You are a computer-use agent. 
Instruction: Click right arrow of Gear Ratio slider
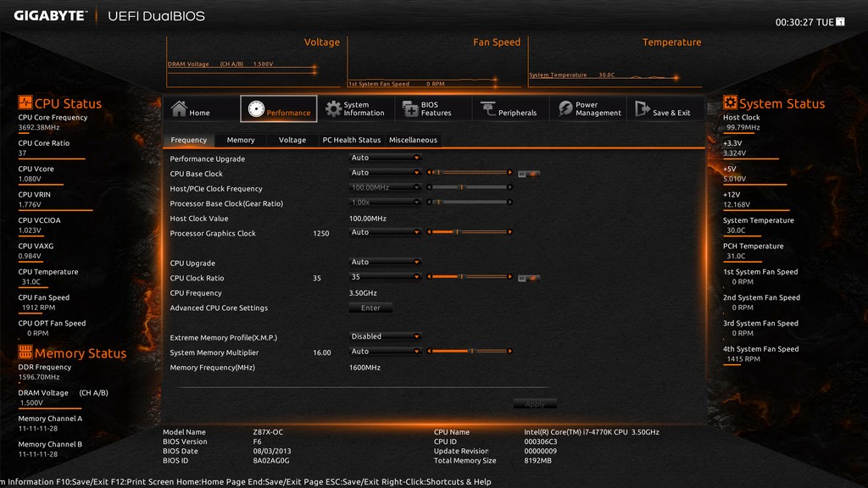tap(509, 202)
